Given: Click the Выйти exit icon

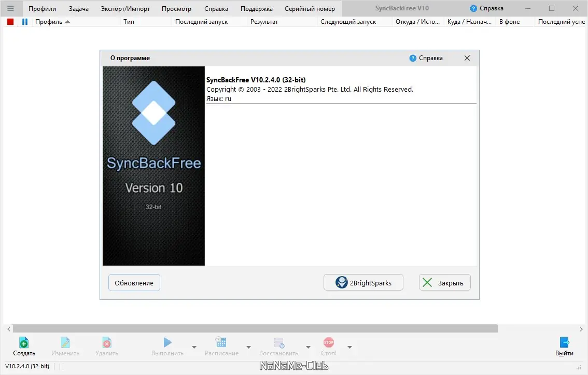Looking at the screenshot, I should pyautogui.click(x=564, y=342).
